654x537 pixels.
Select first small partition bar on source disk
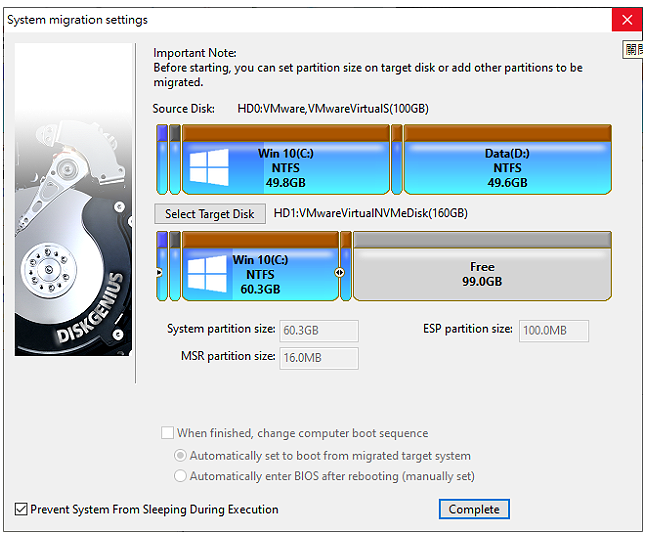coord(162,159)
